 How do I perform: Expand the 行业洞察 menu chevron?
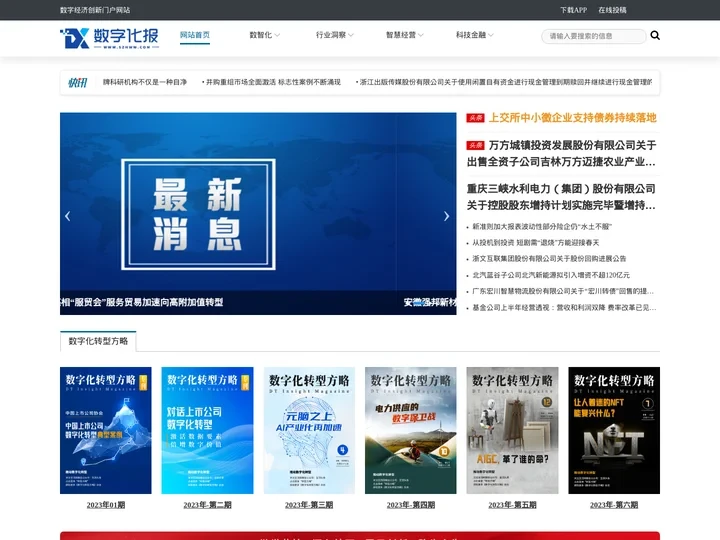(x=351, y=35)
